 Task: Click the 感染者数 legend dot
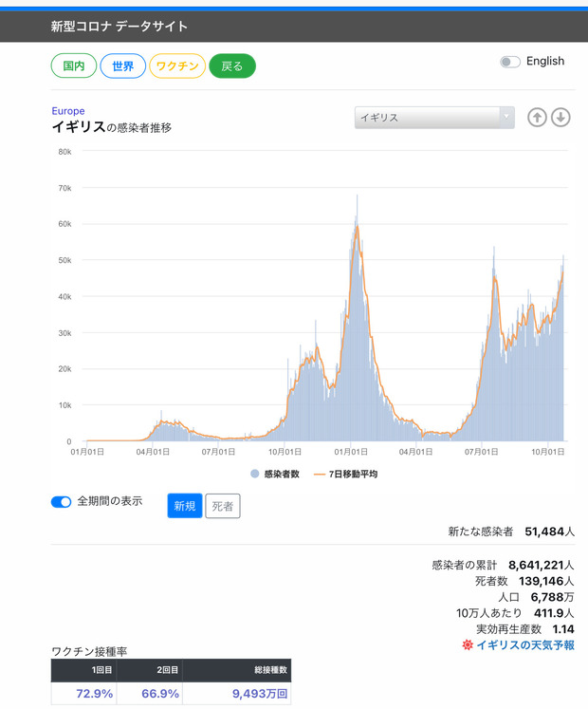254,474
